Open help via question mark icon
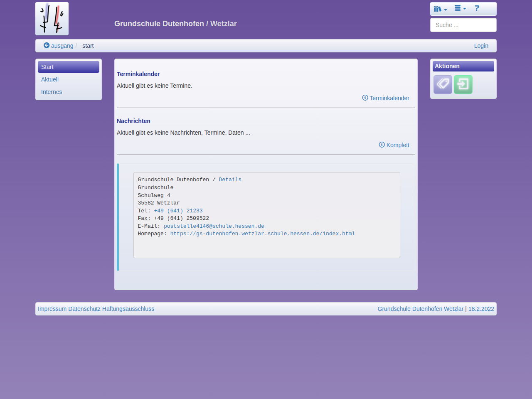This screenshot has width=532, height=399. click(x=477, y=8)
